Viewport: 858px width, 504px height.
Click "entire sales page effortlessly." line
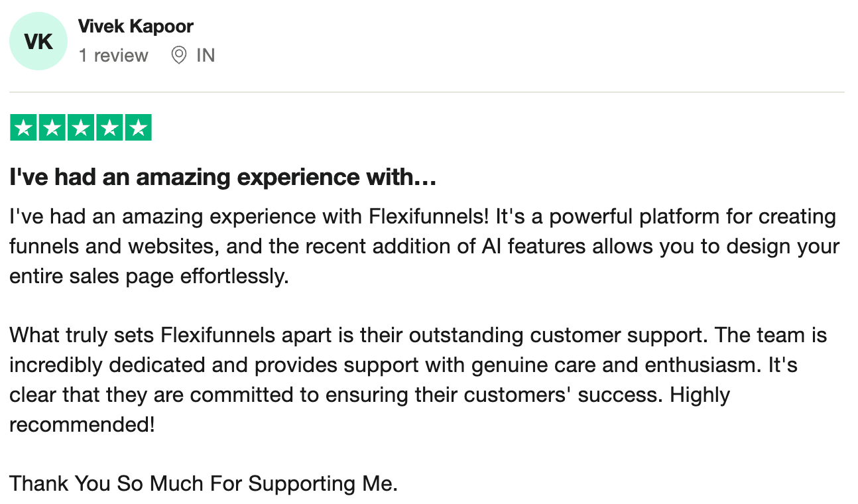(x=149, y=277)
